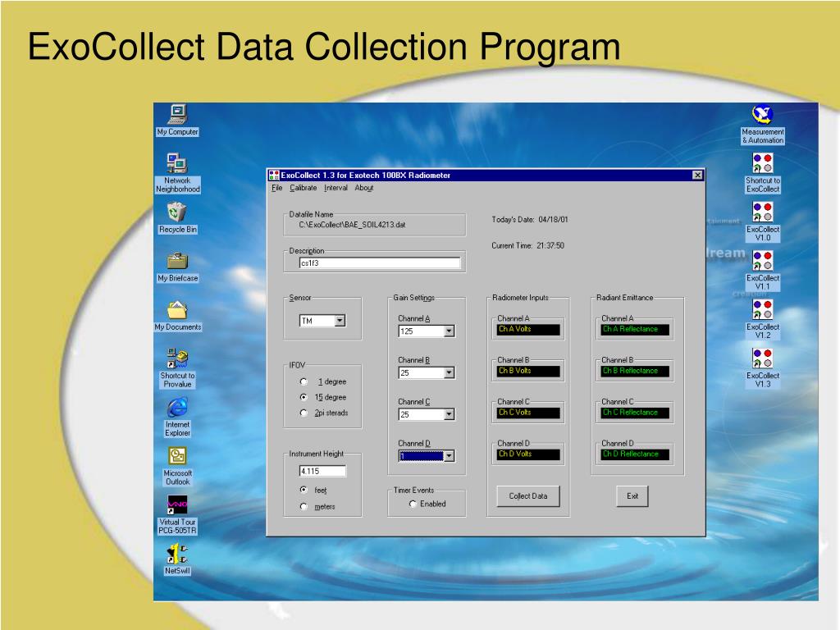Expand the Channel B gain dropdown
The image size is (840, 630).
tap(450, 373)
